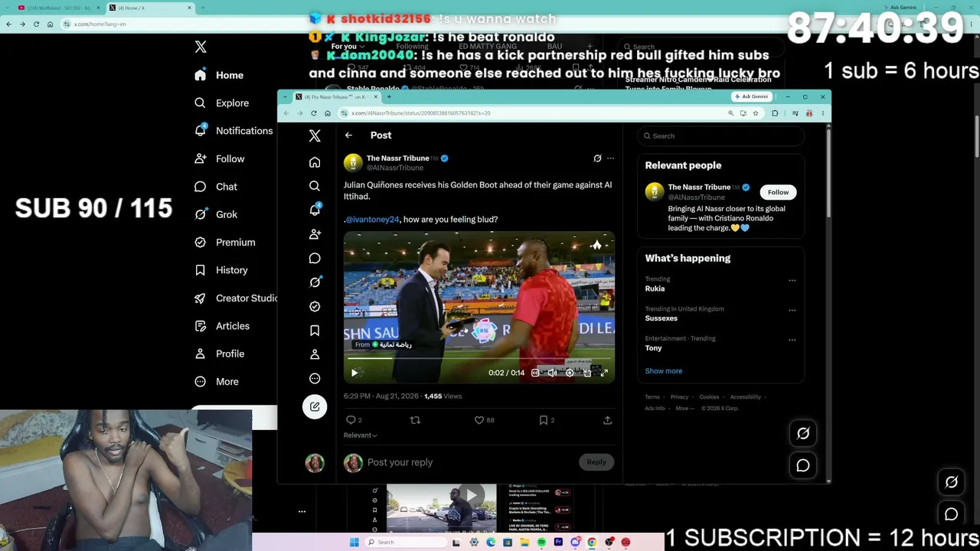This screenshot has width=980, height=551.
Task: Follow The Nassr Tribune in Relevant people
Action: pos(778,192)
